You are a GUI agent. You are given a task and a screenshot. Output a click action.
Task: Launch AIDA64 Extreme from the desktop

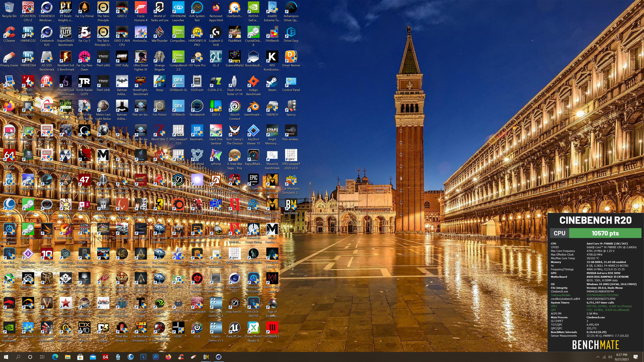click(9, 159)
